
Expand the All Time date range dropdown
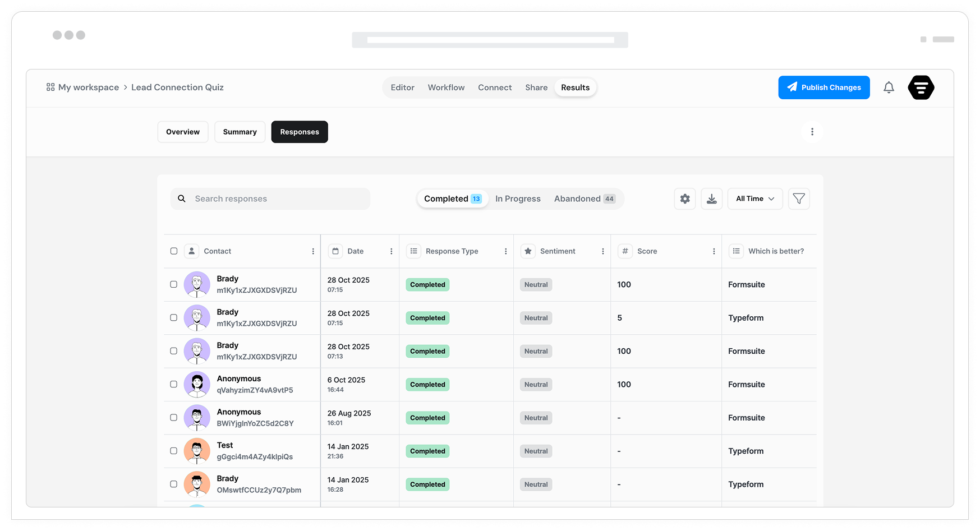[x=754, y=199]
